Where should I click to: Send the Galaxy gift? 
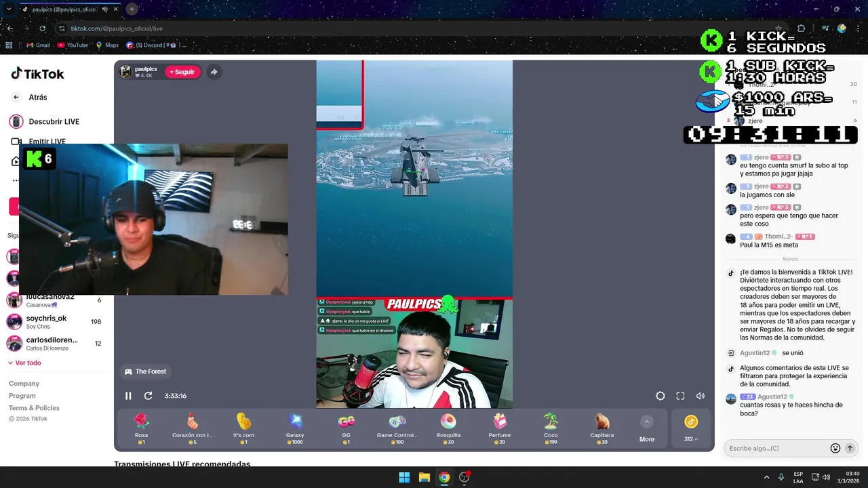pyautogui.click(x=295, y=429)
